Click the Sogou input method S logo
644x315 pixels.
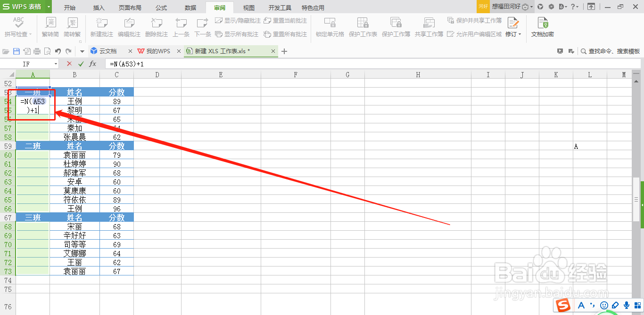pyautogui.click(x=562, y=305)
